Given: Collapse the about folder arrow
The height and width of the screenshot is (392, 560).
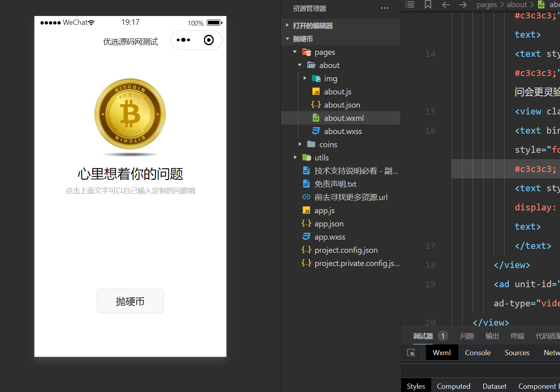Looking at the screenshot, I should (300, 65).
